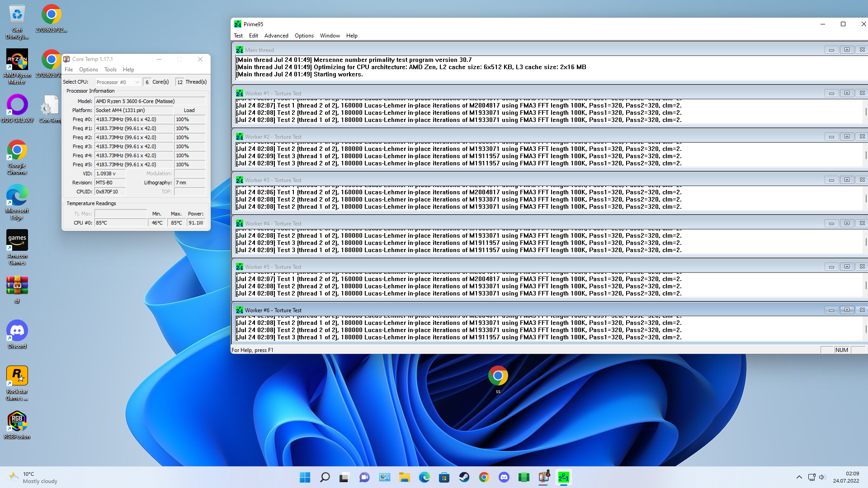Open File Explorer from taskbar
The image size is (868, 488).
[x=404, y=477]
